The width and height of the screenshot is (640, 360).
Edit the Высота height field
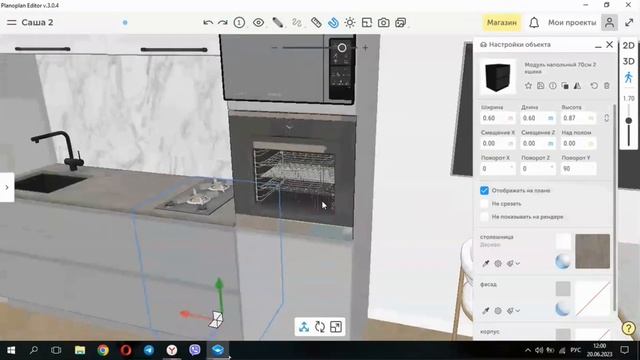pyautogui.click(x=578, y=118)
